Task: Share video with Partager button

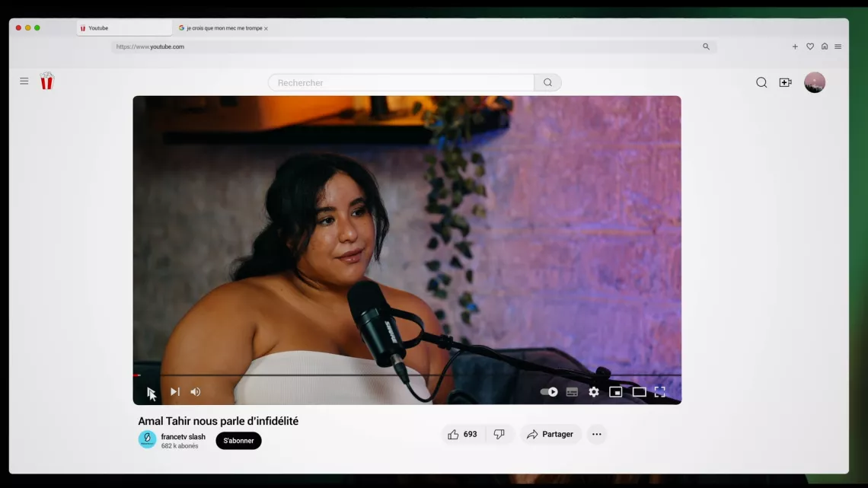Action: pos(550,435)
